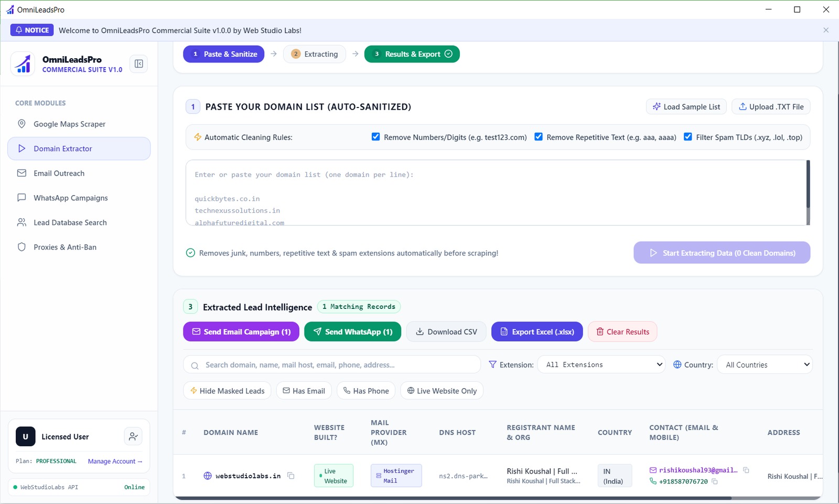Viewport: 839px width, 504px height.
Task: Click the 1 Matching Records badge
Action: tap(359, 307)
